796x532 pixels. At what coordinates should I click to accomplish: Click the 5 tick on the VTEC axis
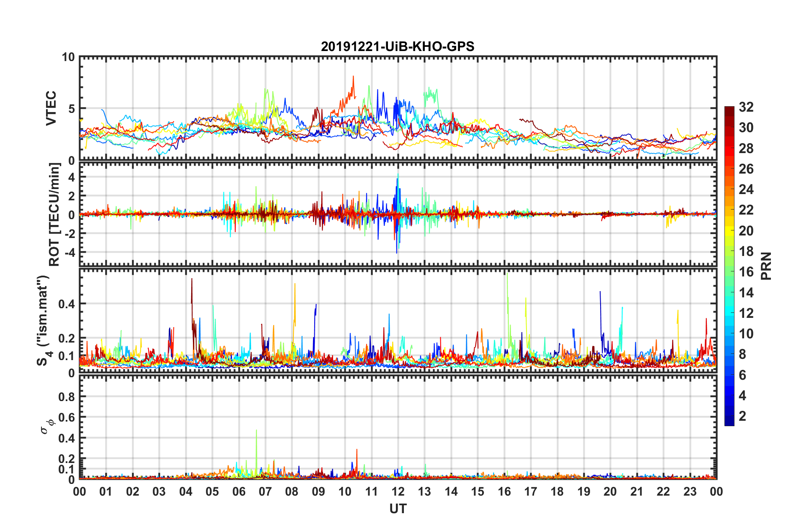click(x=72, y=109)
